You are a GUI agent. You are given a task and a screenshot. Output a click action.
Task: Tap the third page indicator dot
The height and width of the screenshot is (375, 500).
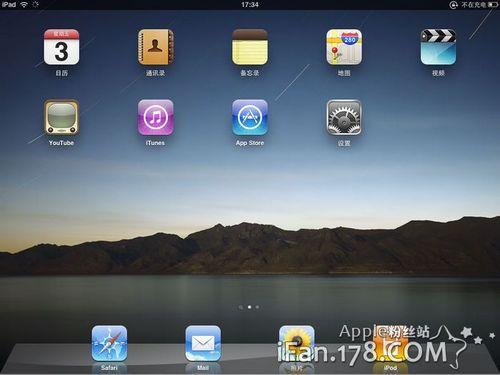click(x=257, y=307)
